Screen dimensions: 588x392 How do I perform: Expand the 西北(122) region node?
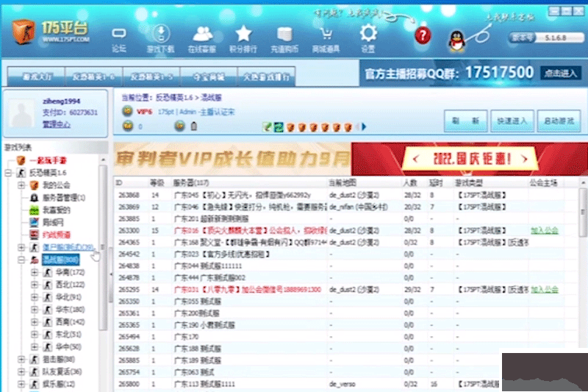35,285
